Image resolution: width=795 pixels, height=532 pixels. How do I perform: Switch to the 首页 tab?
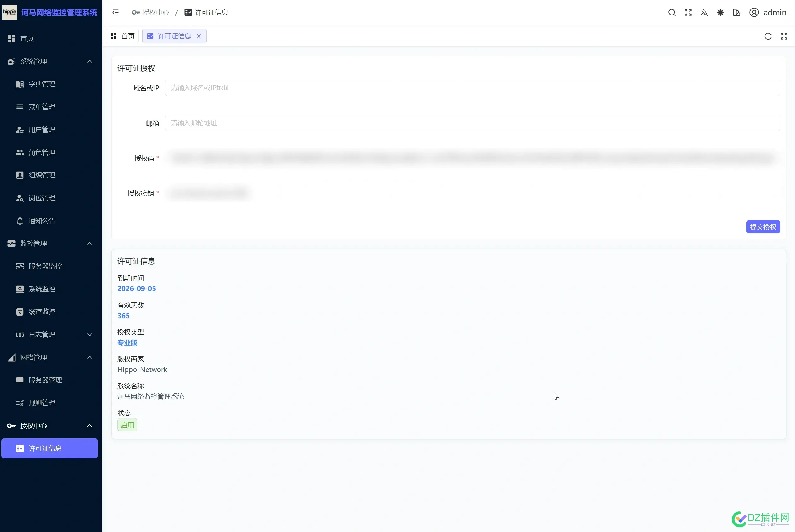[x=122, y=36]
